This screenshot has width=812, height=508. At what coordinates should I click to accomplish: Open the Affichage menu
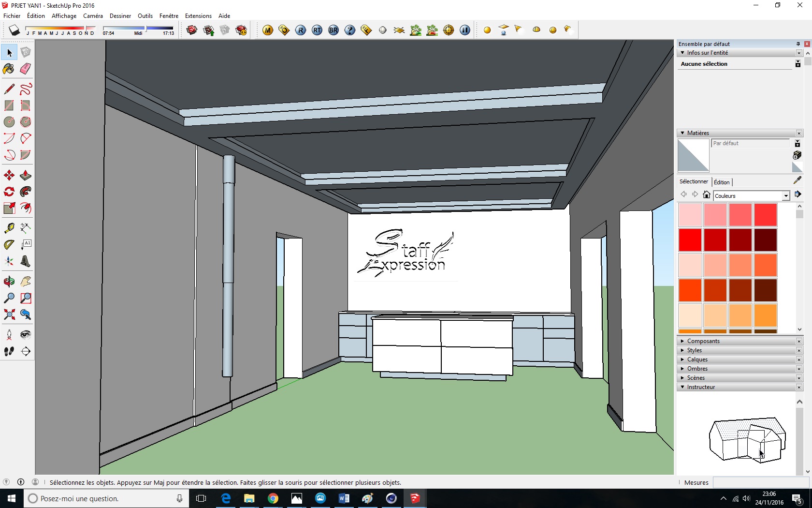pos(64,16)
